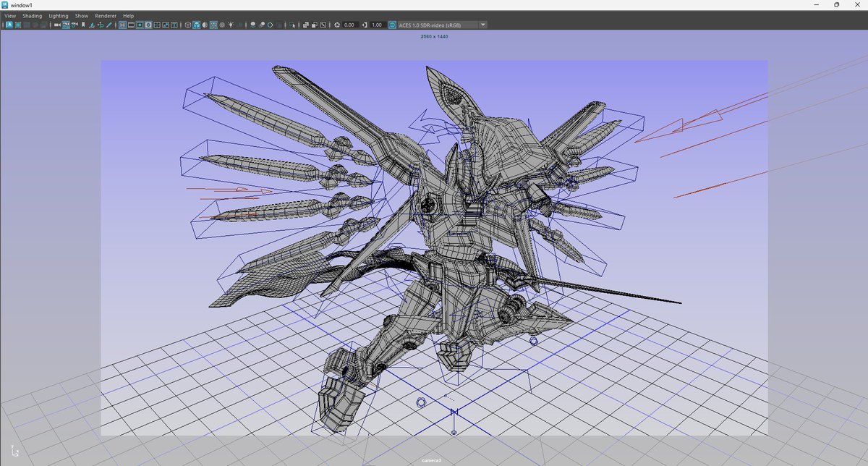Image resolution: width=868 pixels, height=466 pixels.
Task: Open the Shading menu
Action: coord(32,15)
